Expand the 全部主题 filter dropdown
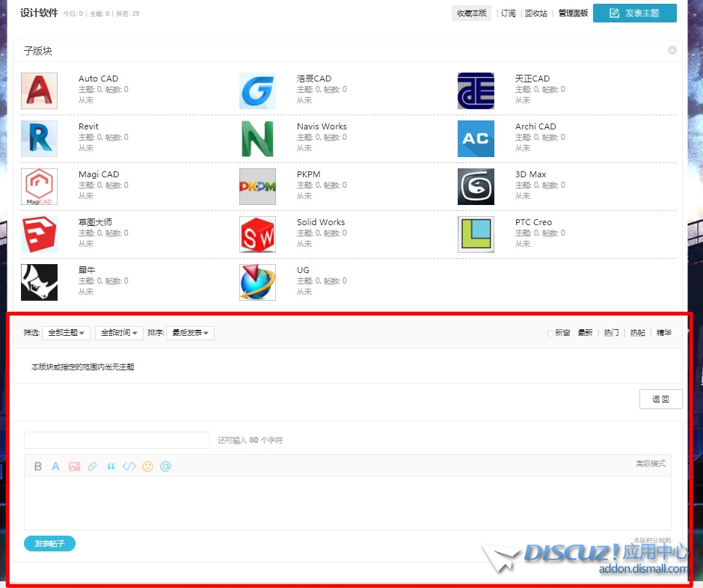The image size is (703, 588). 67,333
